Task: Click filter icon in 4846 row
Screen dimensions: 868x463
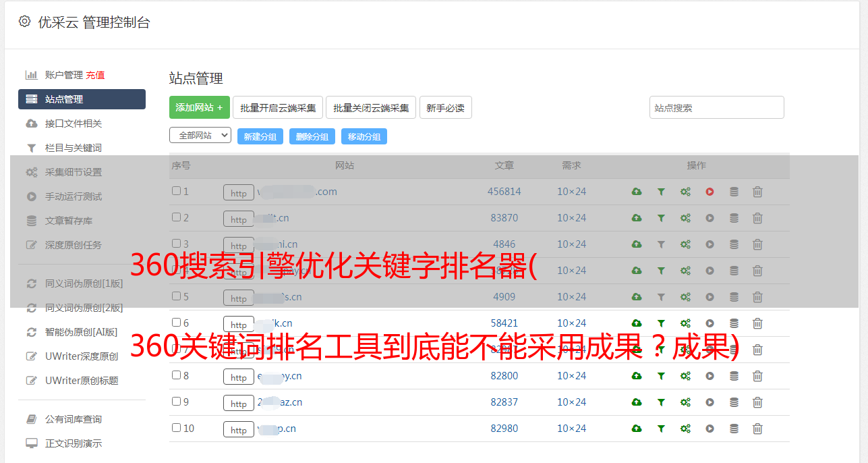Action: click(x=661, y=244)
